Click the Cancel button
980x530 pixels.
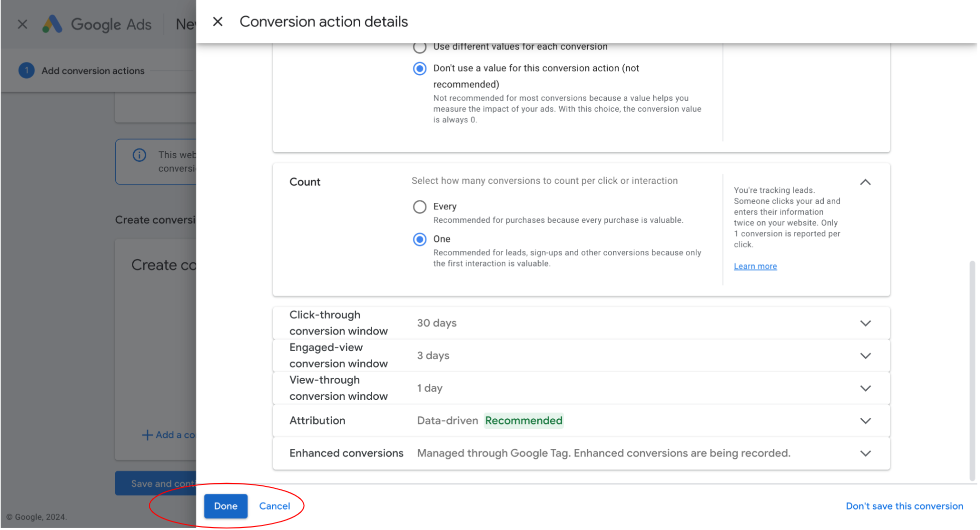tap(275, 506)
